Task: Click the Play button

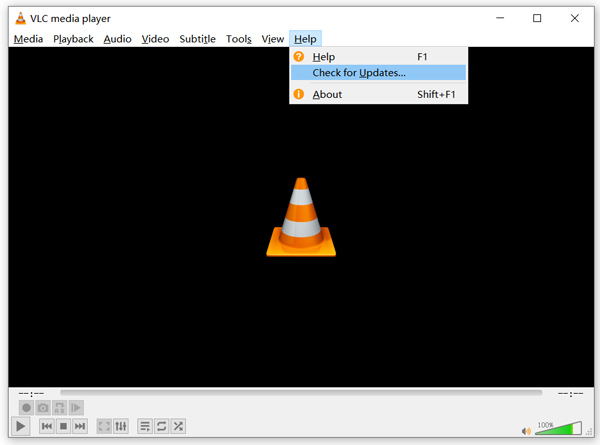Action: [x=20, y=426]
